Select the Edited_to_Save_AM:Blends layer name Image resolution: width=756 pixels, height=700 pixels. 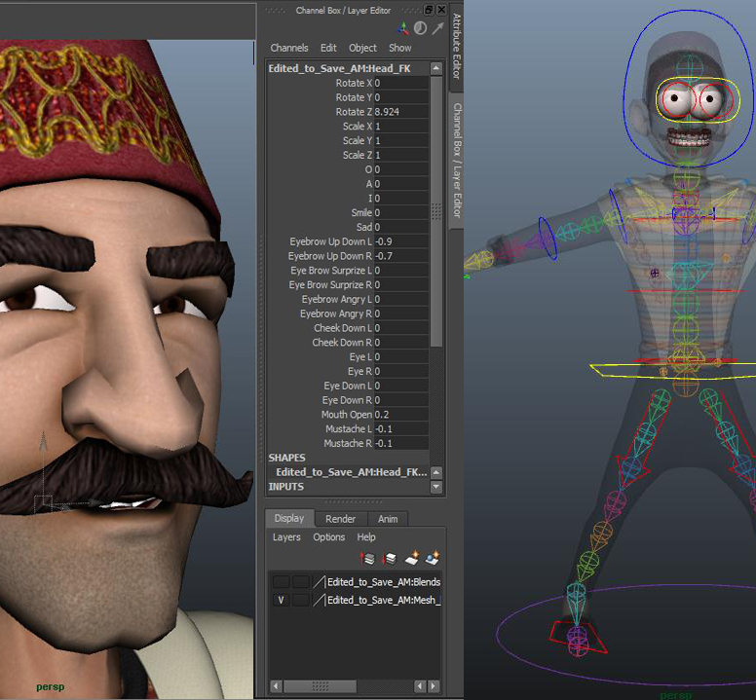tap(384, 582)
